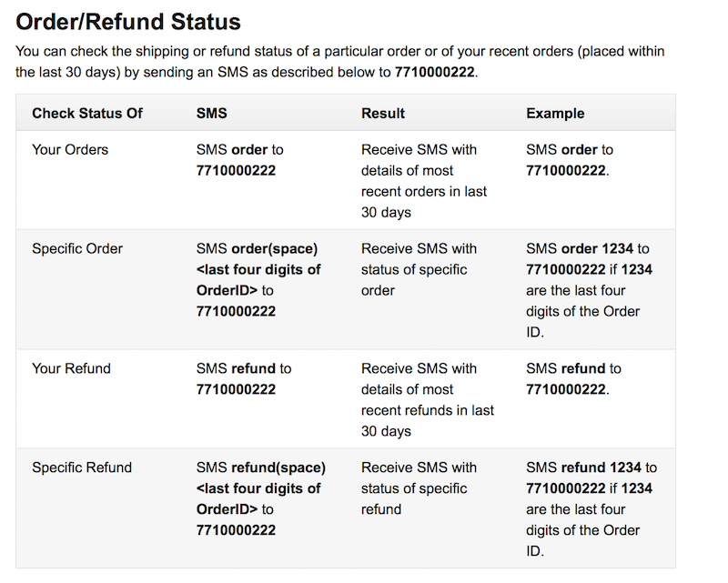Click example 'SMS refund 1234 to' text

tap(591, 467)
